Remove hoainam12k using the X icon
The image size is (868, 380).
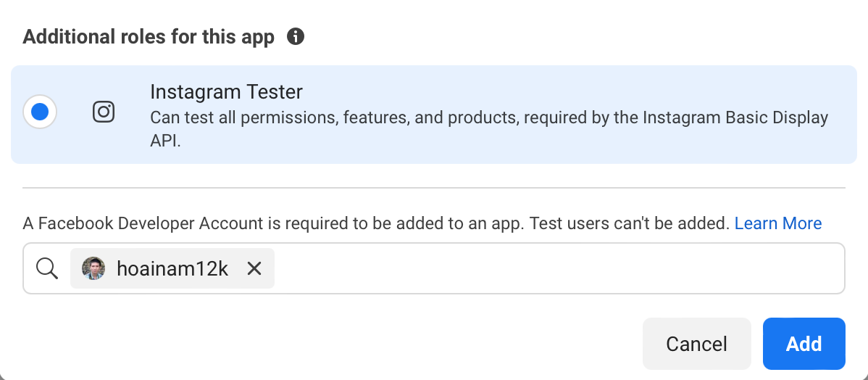(254, 268)
